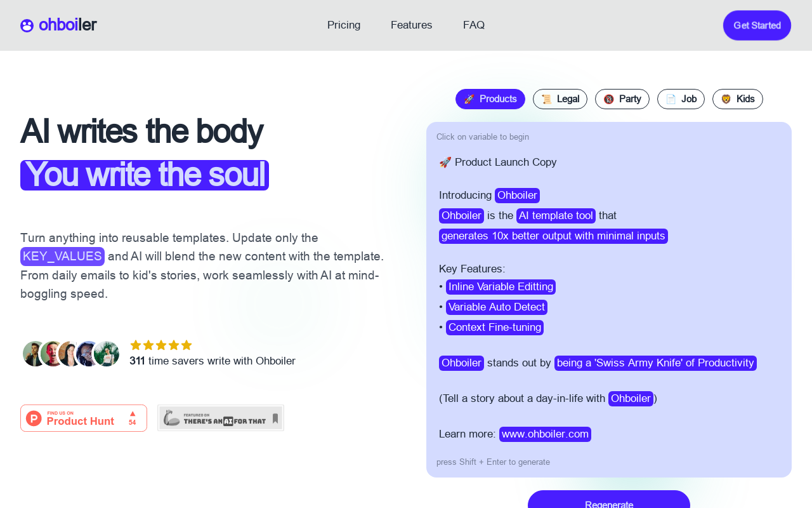This screenshot has height=508, width=812.
Task: Open the Pricing nav link
Action: click(x=344, y=25)
